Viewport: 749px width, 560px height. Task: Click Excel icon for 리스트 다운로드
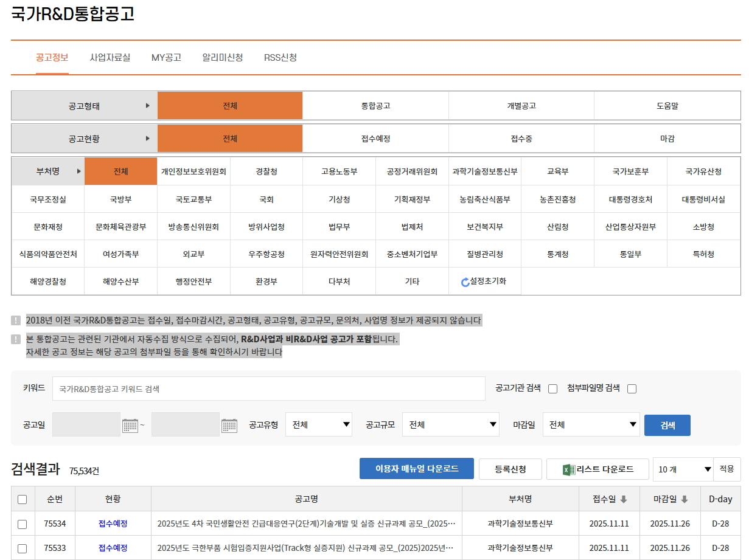point(568,469)
